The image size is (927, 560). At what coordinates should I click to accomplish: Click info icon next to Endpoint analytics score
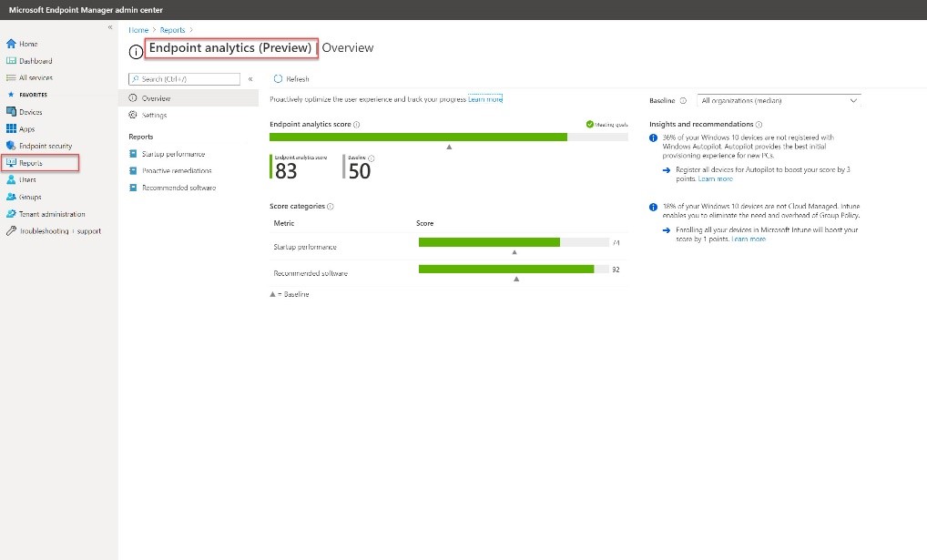click(x=356, y=125)
